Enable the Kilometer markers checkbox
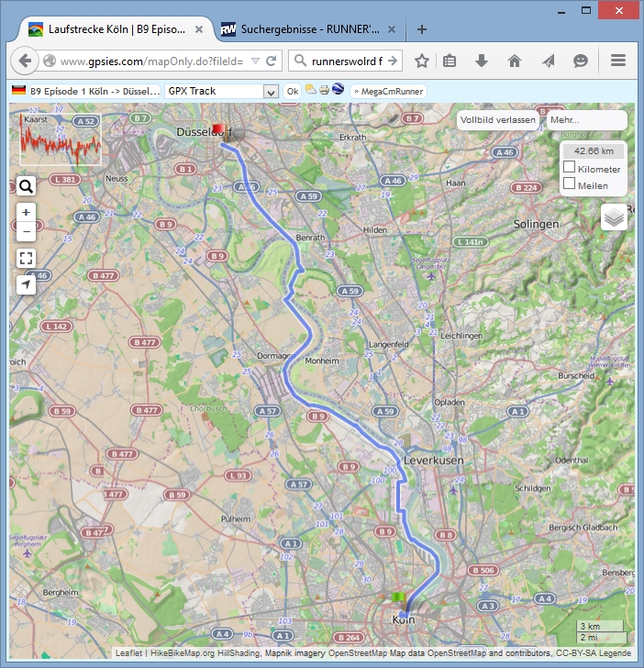644x668 pixels. tap(570, 168)
